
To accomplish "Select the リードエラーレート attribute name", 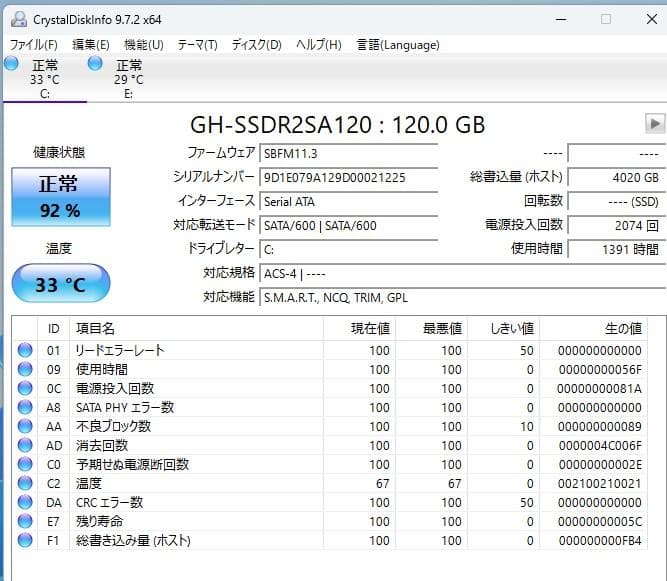I will [x=120, y=350].
